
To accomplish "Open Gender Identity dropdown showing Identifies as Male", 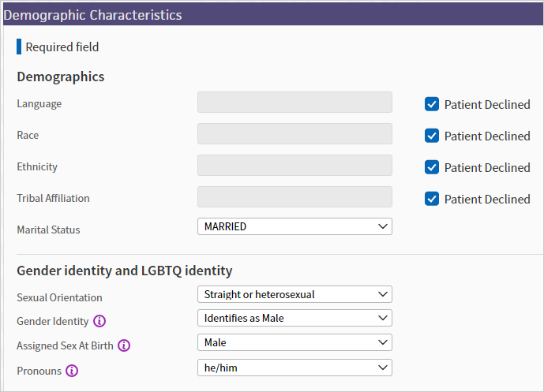I will 294,318.
